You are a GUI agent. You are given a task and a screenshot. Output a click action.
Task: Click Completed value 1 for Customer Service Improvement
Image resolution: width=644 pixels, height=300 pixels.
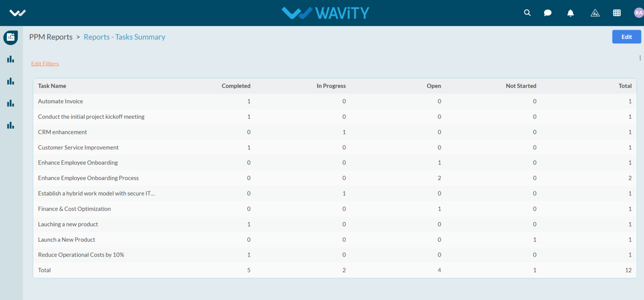pos(249,147)
